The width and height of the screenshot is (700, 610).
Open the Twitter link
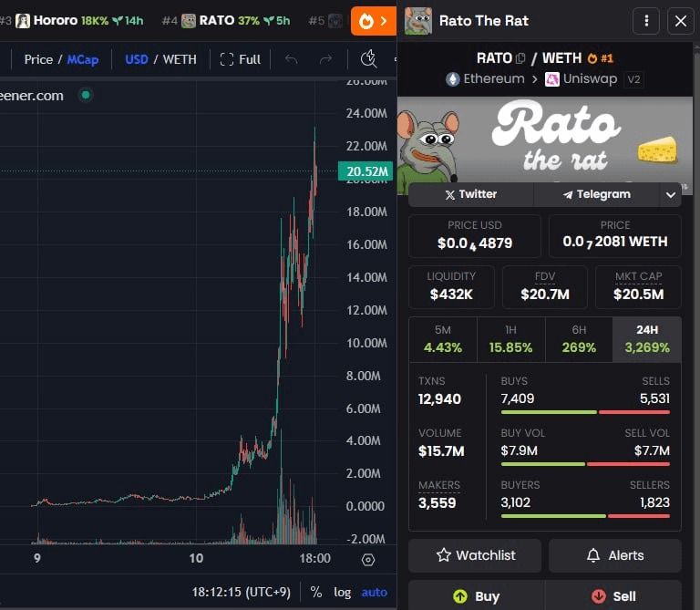click(471, 195)
